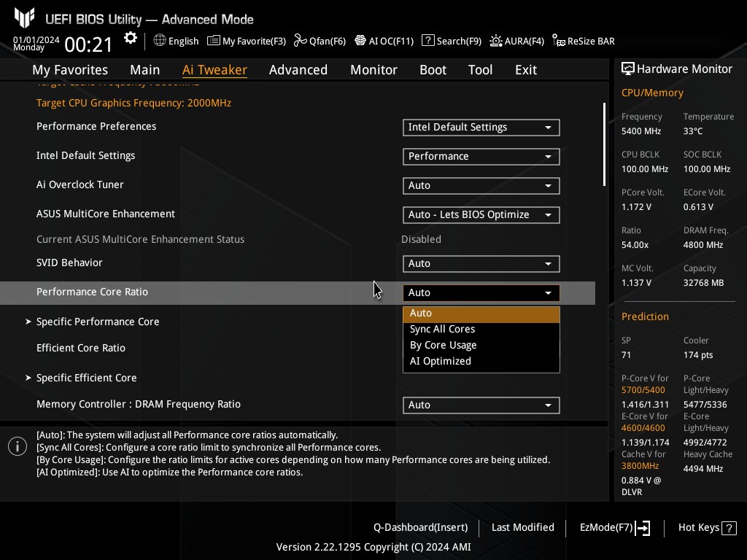Toggle ReSize BAR option
This screenshot has width=747, height=560.
584,41
